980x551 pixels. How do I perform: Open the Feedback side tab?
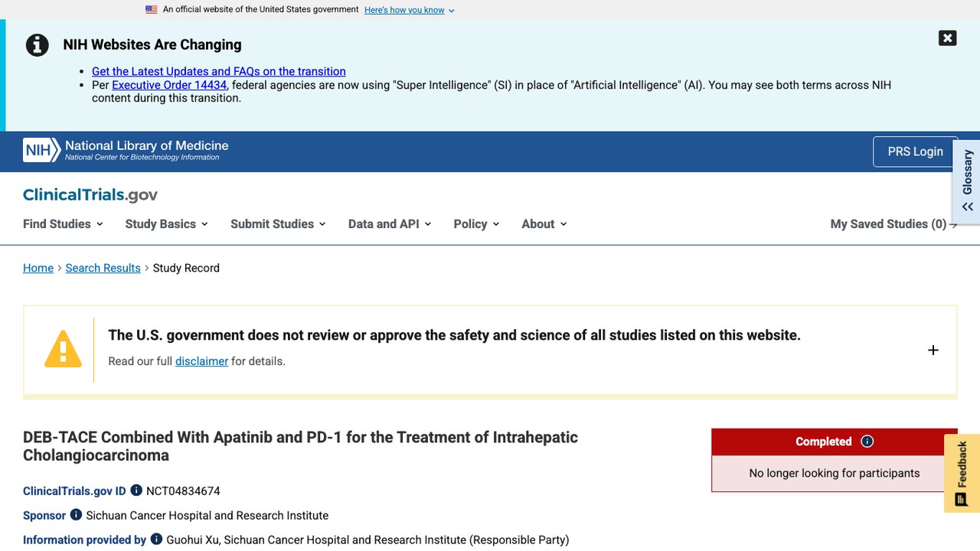click(x=962, y=473)
